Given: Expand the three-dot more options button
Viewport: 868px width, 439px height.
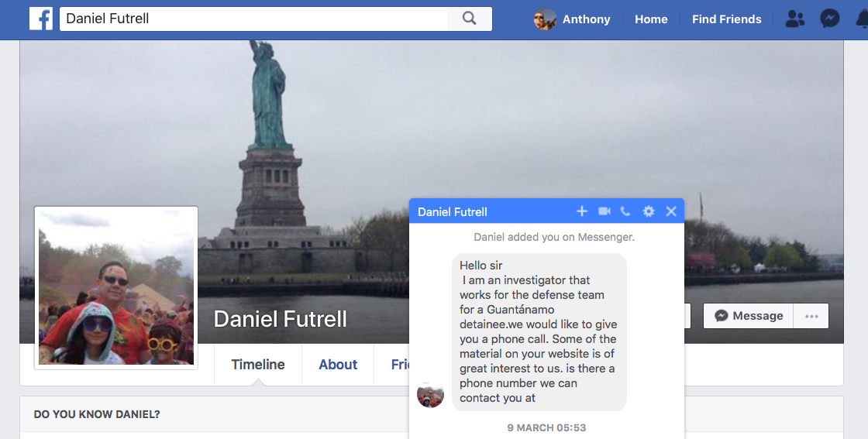Looking at the screenshot, I should coord(811,316).
